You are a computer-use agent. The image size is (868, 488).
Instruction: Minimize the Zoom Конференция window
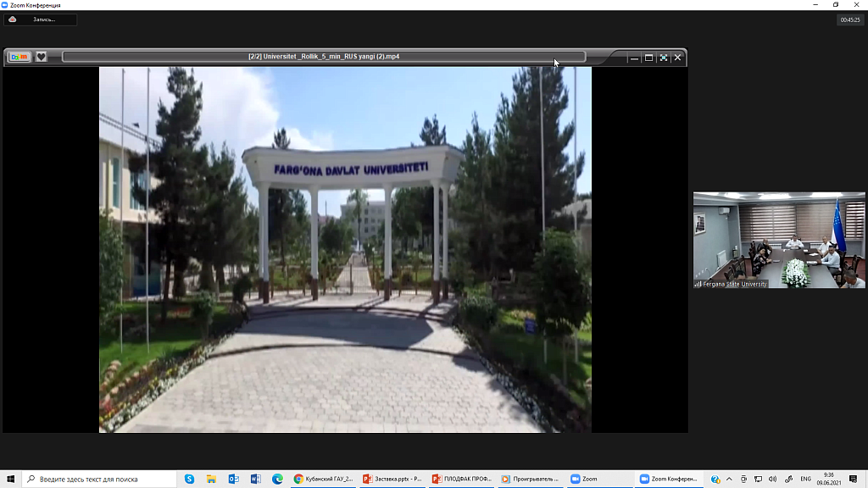tap(815, 5)
